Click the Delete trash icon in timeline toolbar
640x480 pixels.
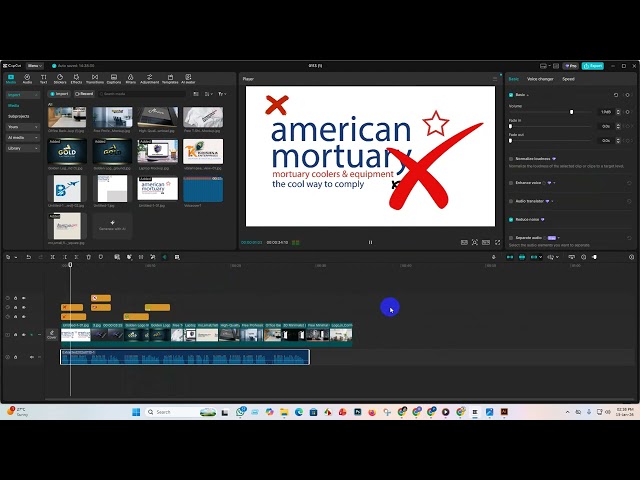pos(89,257)
